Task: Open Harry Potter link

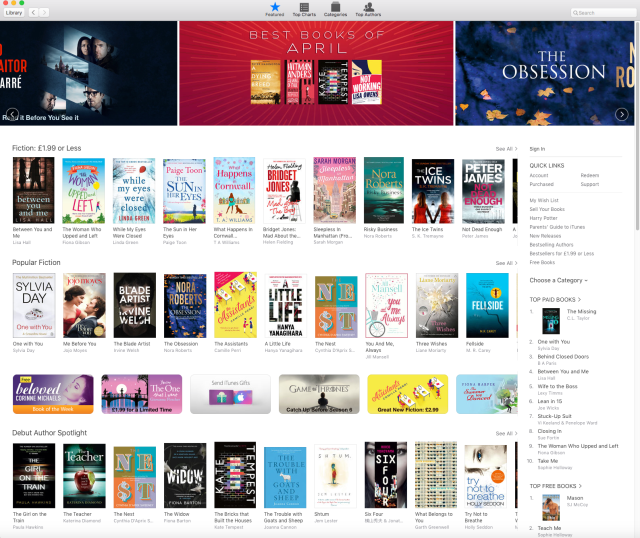Action: [543, 218]
